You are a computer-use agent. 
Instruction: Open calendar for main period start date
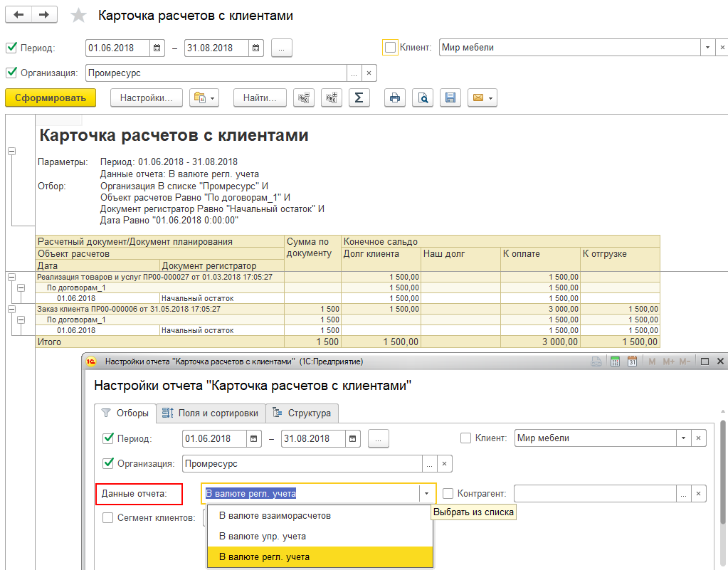tap(157, 48)
